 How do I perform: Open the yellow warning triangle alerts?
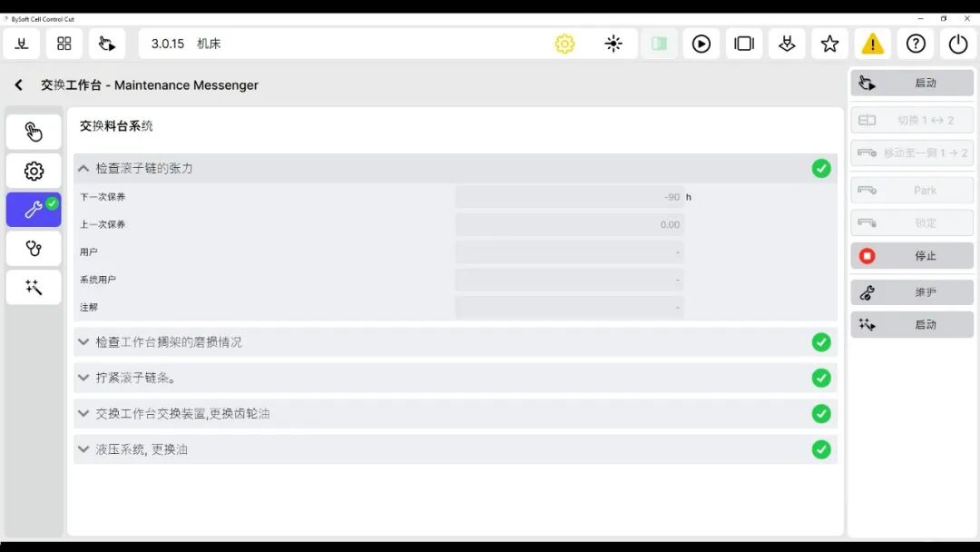(872, 44)
